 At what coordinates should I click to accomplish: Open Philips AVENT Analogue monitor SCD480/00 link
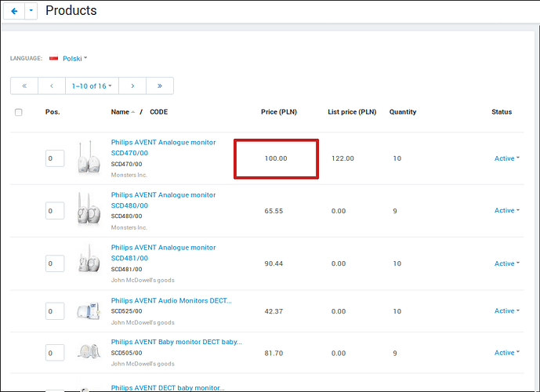coord(163,200)
